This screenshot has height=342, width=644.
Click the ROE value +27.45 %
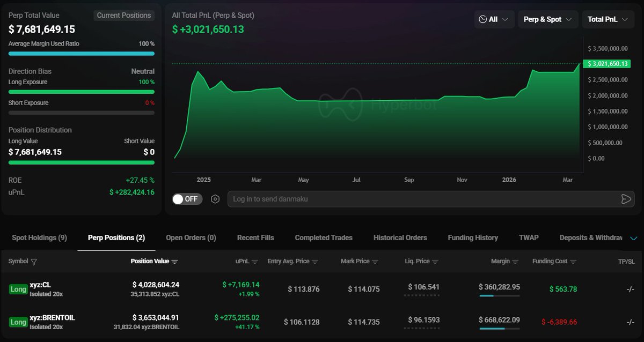click(140, 181)
